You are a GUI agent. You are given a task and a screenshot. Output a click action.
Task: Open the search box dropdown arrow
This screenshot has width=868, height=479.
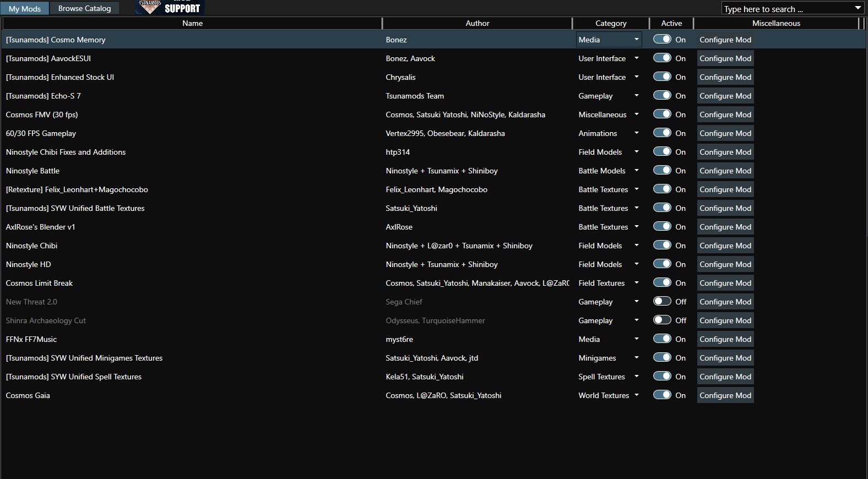point(858,8)
